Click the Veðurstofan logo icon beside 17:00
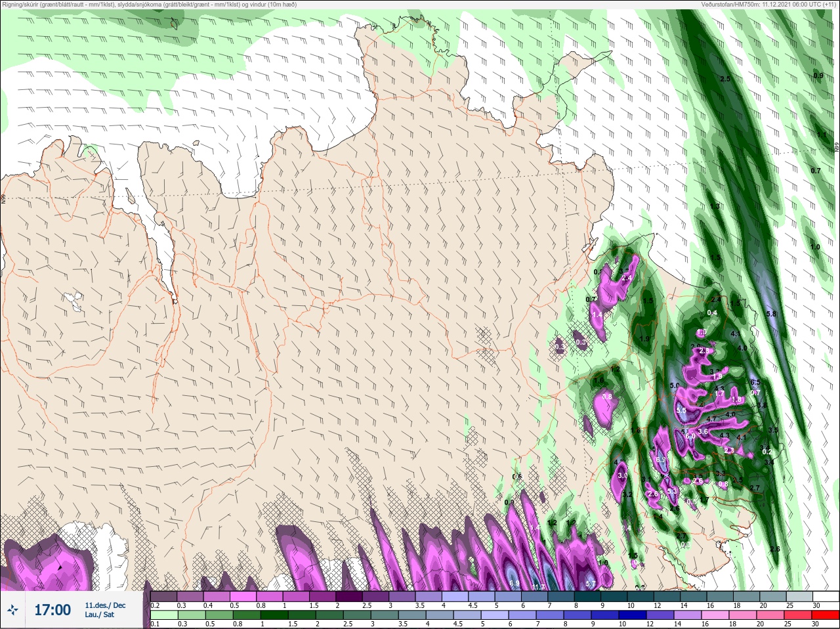Viewport: 840px width, 629px height. click(12, 610)
